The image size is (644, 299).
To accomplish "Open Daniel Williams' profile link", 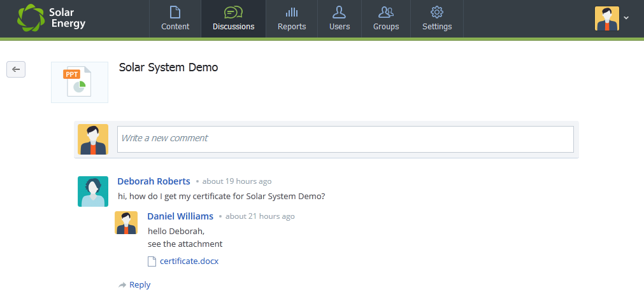I will (180, 216).
